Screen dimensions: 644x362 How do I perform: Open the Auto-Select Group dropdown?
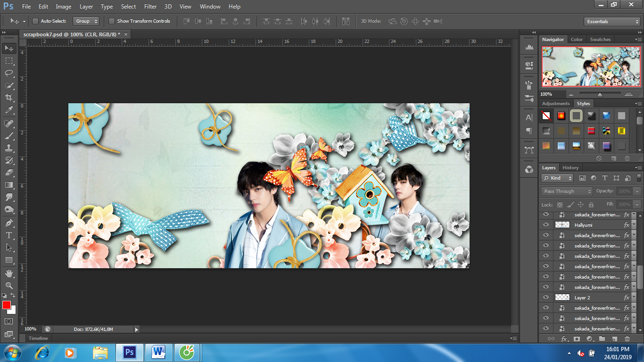coord(86,21)
